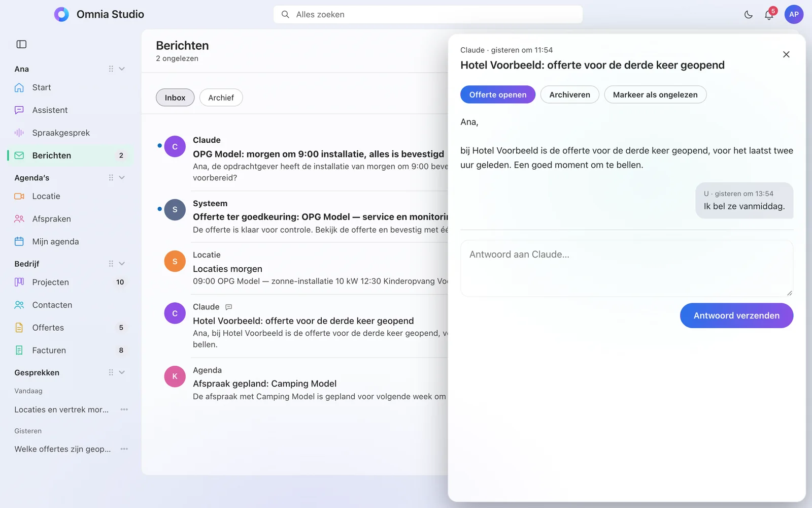This screenshot has height=508, width=812.
Task: Collapse sidebar using panel toggle icon
Action: coord(21,44)
